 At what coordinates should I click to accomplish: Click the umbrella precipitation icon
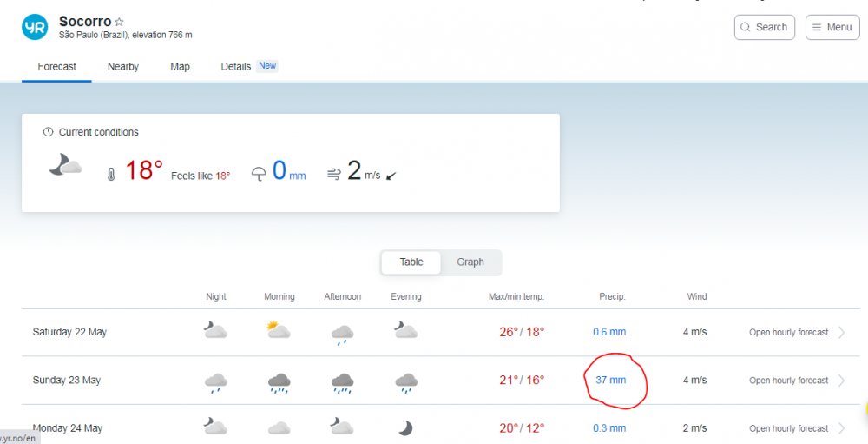[x=258, y=173]
